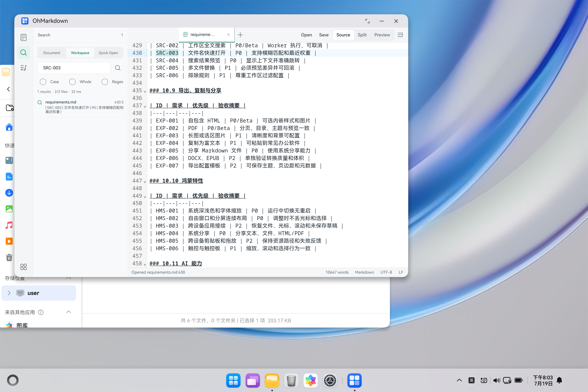Add a new tab with the plus icon

(240, 35)
